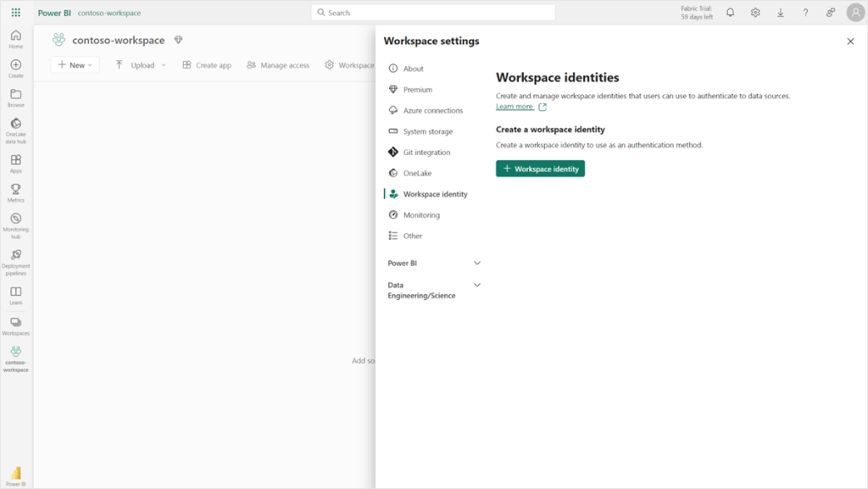Click the user account avatar
This screenshot has width=868, height=489.
(855, 13)
